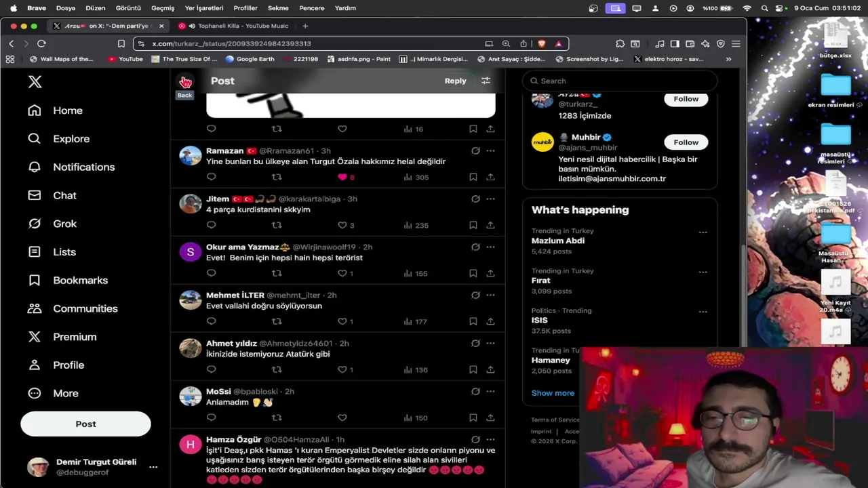Like Mehmet İLTER's reply
This screenshot has width=868, height=488.
click(x=342, y=321)
